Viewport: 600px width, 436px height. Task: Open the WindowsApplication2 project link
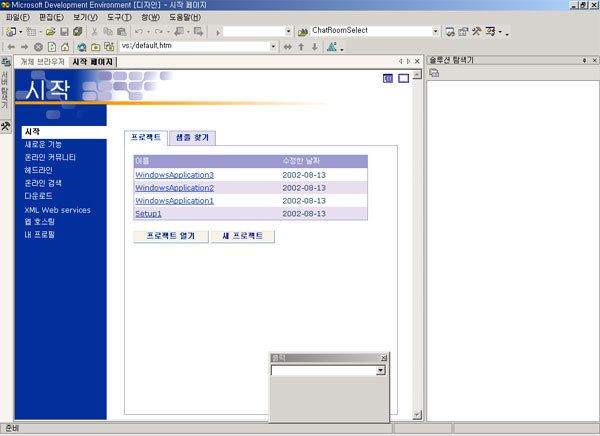(x=174, y=188)
